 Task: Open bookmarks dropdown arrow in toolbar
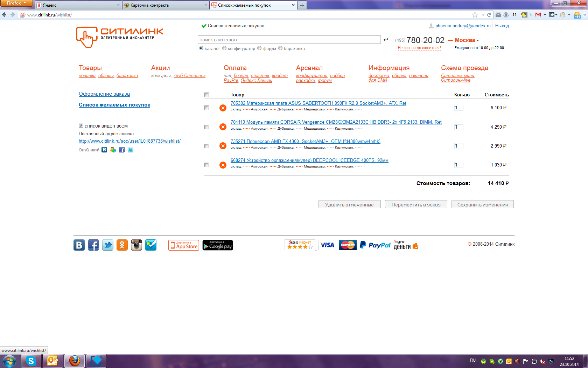[x=556, y=15]
